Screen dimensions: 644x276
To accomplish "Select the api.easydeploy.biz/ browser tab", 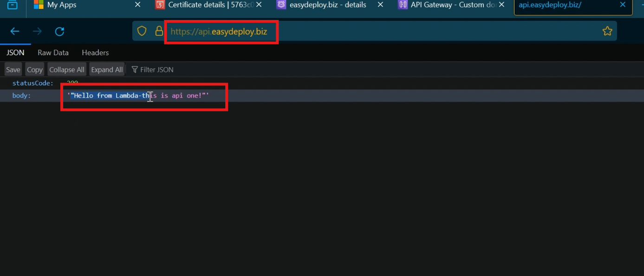I will click(573, 6).
